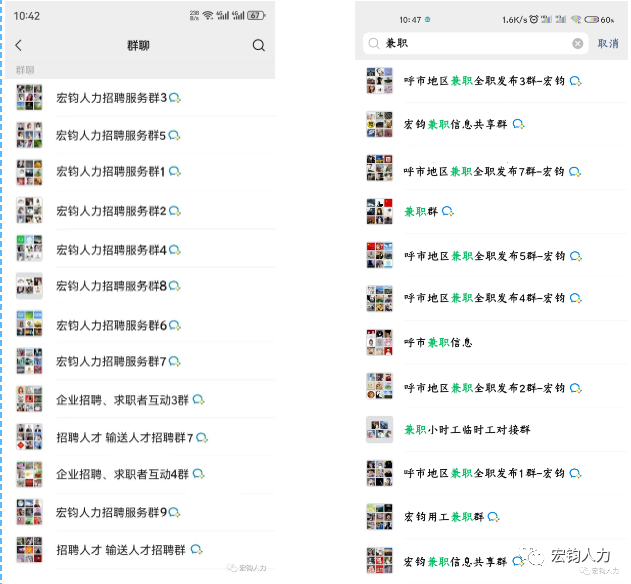Open search magnifier in 群聊 header
The image size is (631, 584).
[259, 45]
